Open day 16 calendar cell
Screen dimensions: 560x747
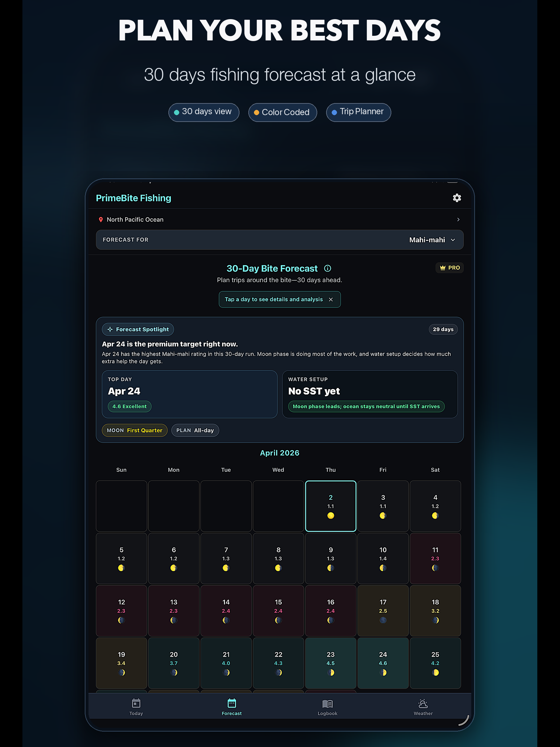tap(331, 611)
